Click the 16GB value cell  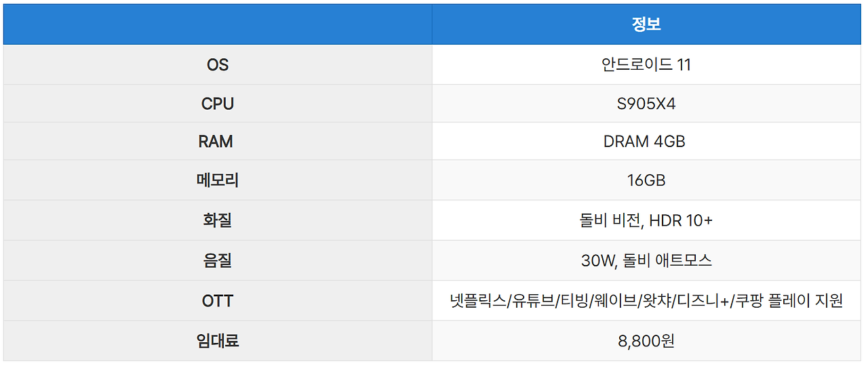point(647,180)
